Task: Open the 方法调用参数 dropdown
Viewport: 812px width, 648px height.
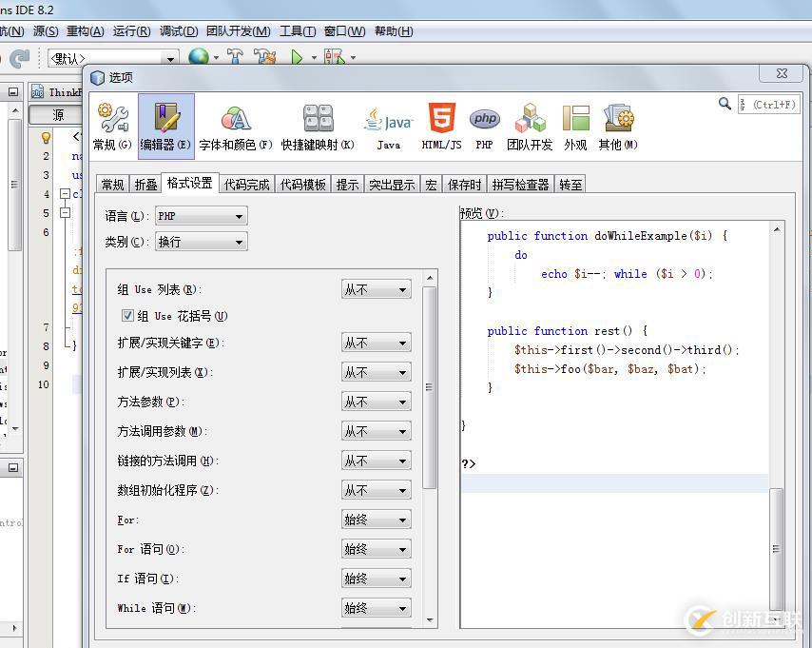Action: click(x=377, y=431)
